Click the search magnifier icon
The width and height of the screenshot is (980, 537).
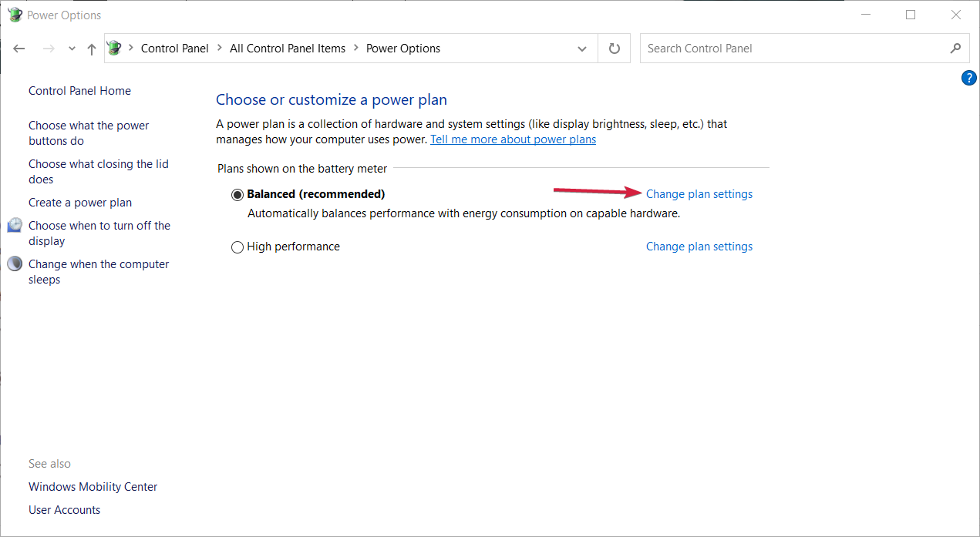point(955,49)
